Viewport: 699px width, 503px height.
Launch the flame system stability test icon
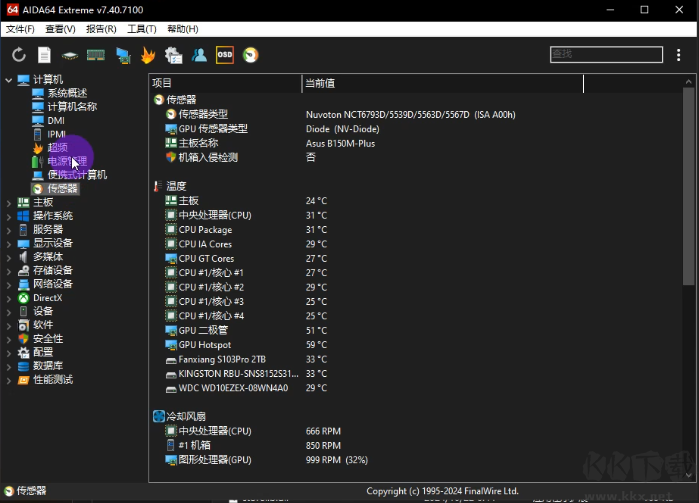point(148,55)
